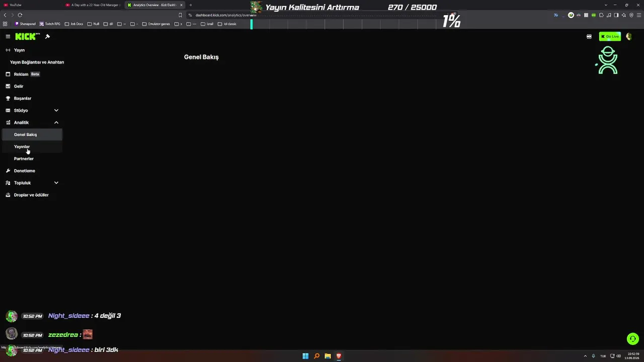Open Yayın Bağlantısı ve Anahtarı page
The width and height of the screenshot is (644, 362).
[x=37, y=62]
